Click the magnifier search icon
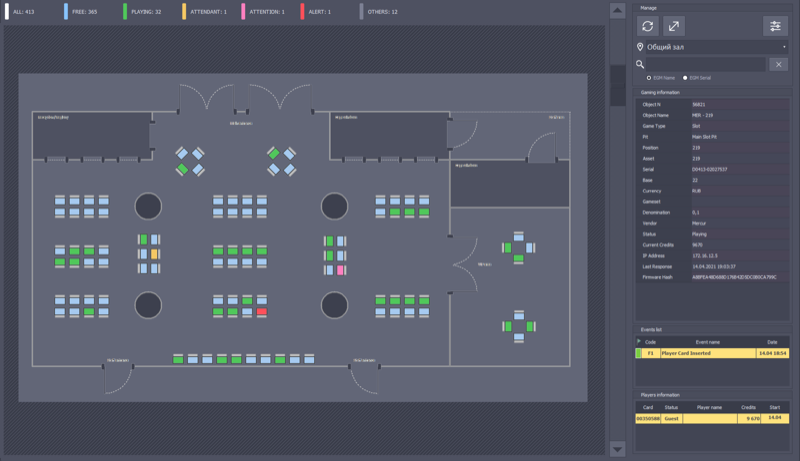 [x=640, y=64]
